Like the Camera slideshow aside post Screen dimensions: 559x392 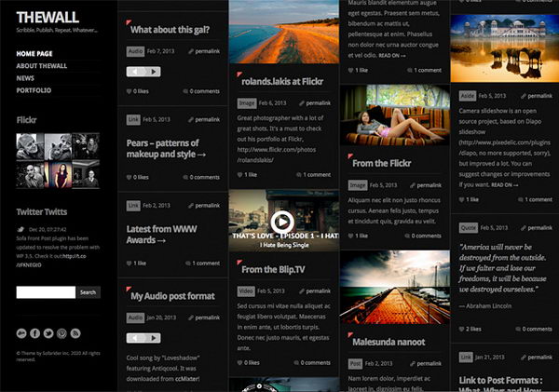462,199
